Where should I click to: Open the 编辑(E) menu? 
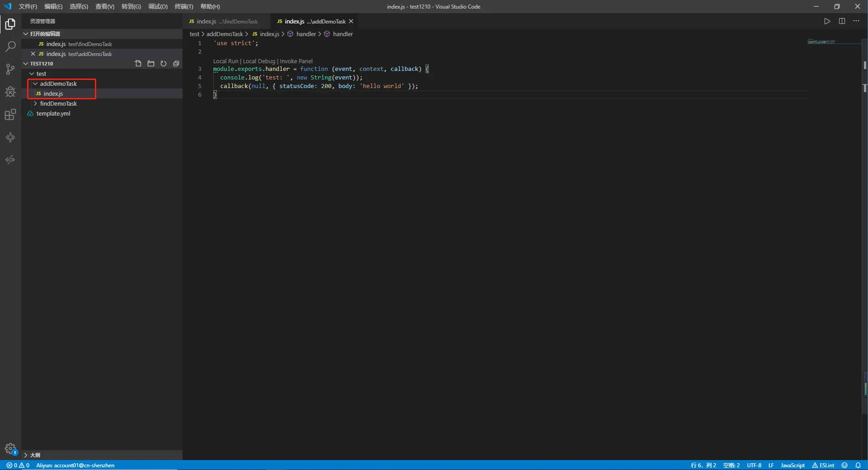tap(53, 7)
